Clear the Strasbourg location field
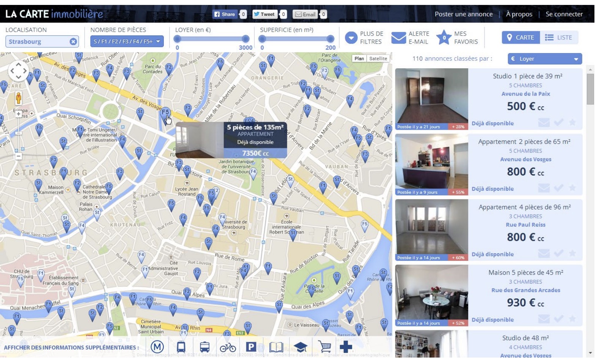Screen dimensions: 599x364 coord(73,42)
